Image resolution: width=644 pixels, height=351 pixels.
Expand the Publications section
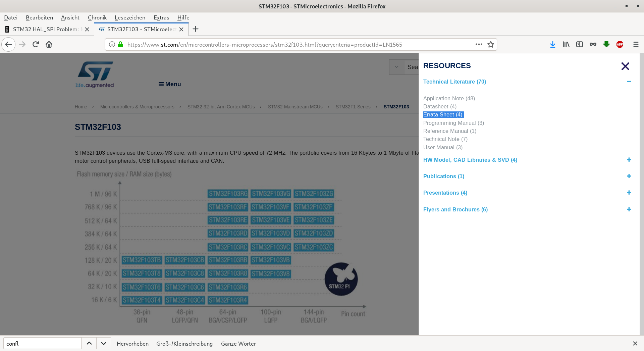629,176
